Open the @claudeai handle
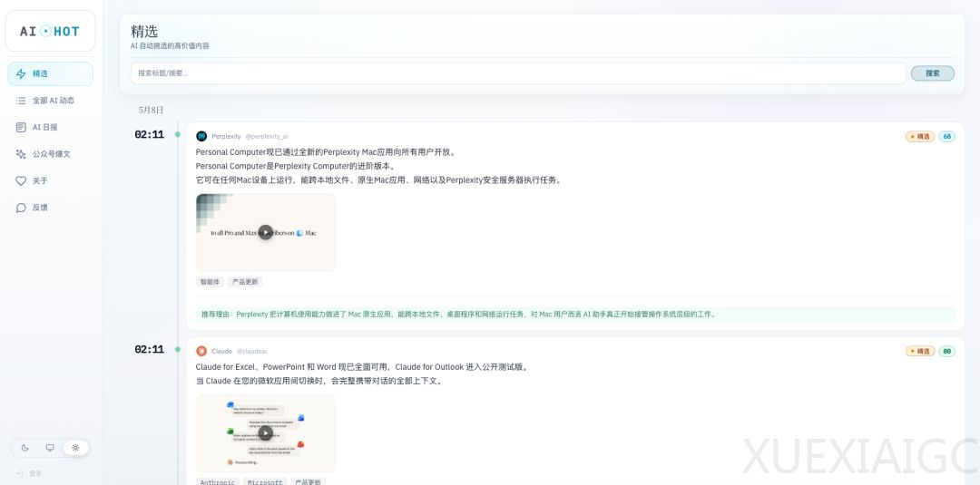 [x=252, y=352]
